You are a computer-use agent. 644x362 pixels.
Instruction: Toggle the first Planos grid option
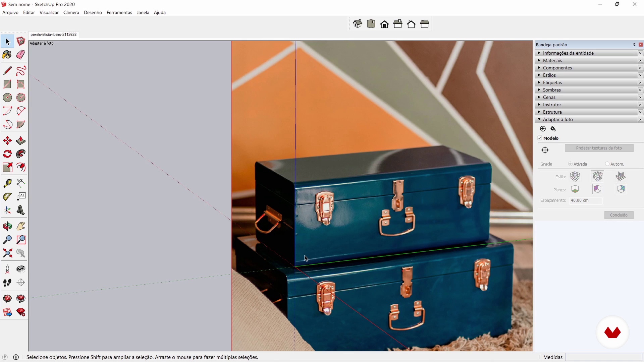(575, 189)
